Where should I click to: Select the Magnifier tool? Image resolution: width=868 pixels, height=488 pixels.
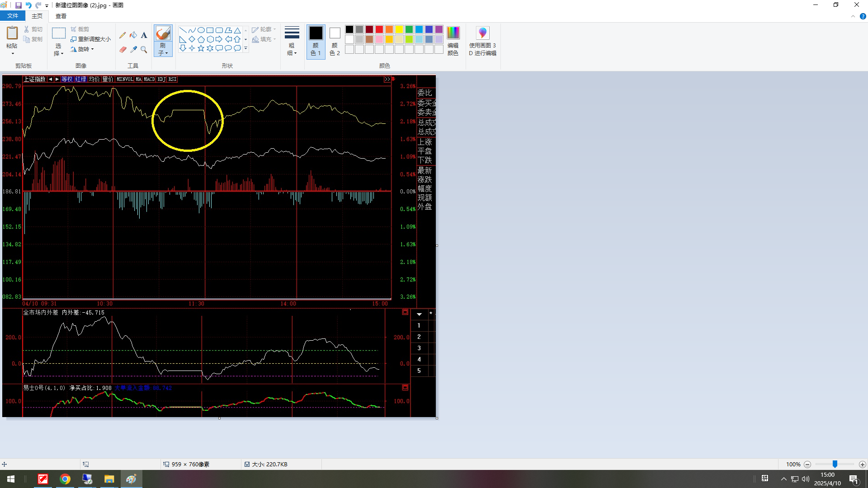tap(144, 49)
